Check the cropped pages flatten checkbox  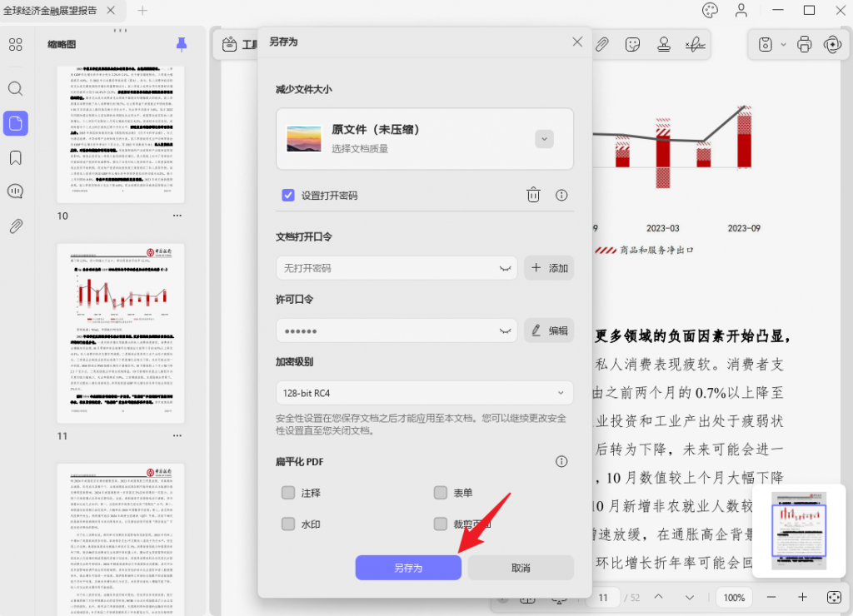pyautogui.click(x=441, y=524)
